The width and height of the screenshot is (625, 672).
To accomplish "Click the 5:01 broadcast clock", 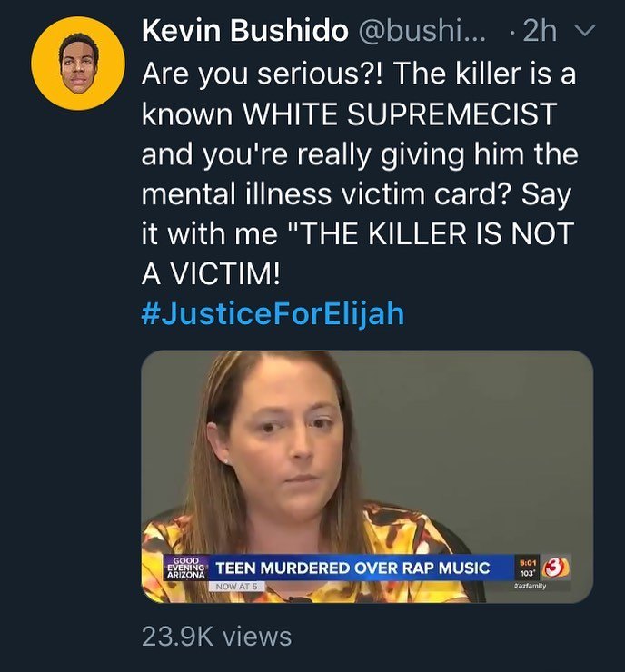I will tap(528, 563).
